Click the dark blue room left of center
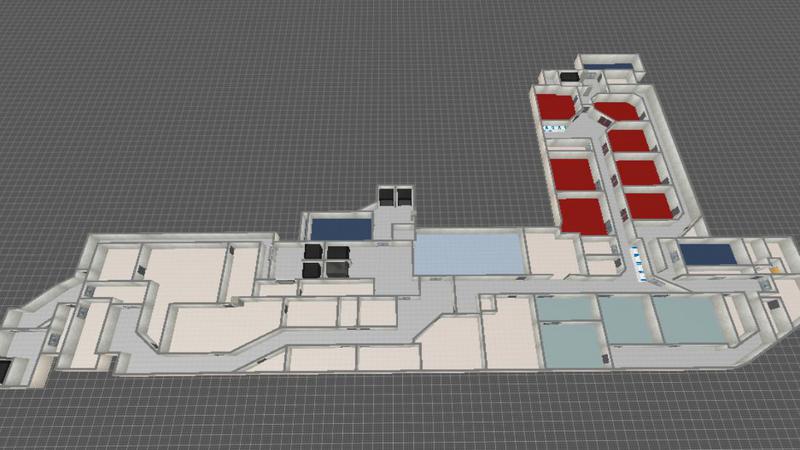 [x=339, y=227]
